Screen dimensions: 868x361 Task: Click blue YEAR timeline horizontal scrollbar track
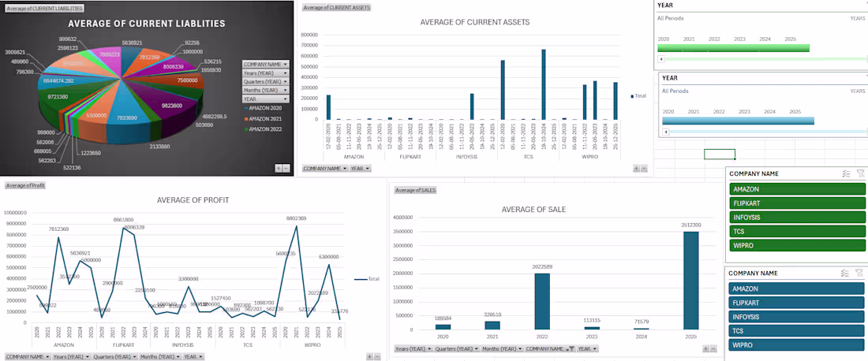769,132
